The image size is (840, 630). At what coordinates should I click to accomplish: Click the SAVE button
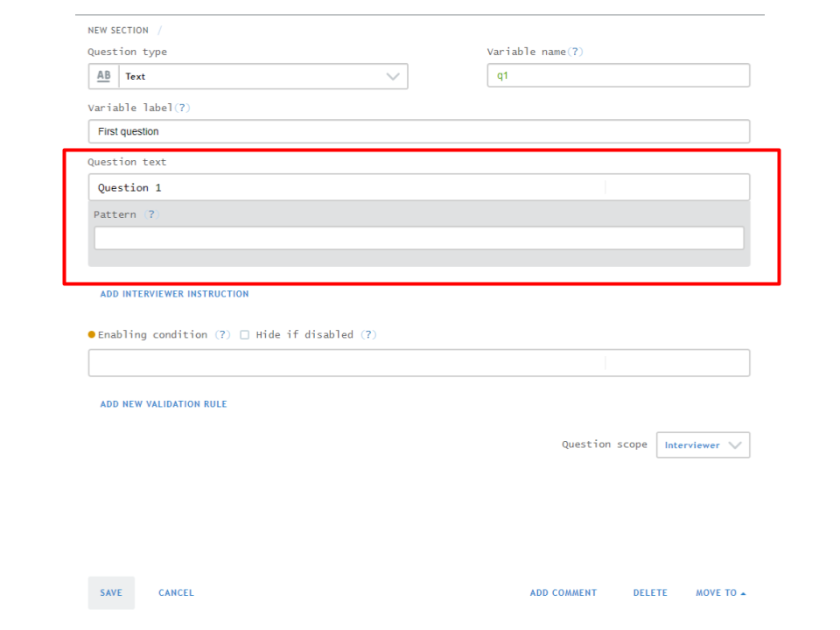[111, 592]
